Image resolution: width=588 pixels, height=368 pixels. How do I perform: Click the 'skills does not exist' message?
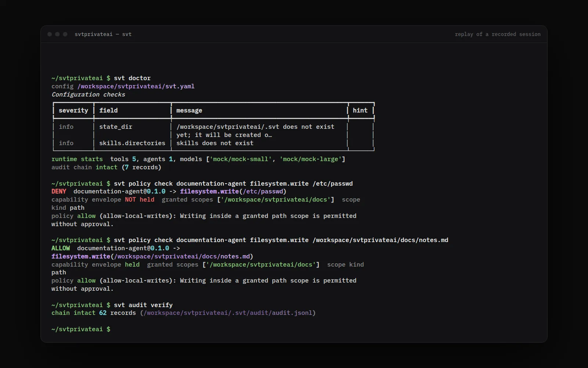coord(215,143)
